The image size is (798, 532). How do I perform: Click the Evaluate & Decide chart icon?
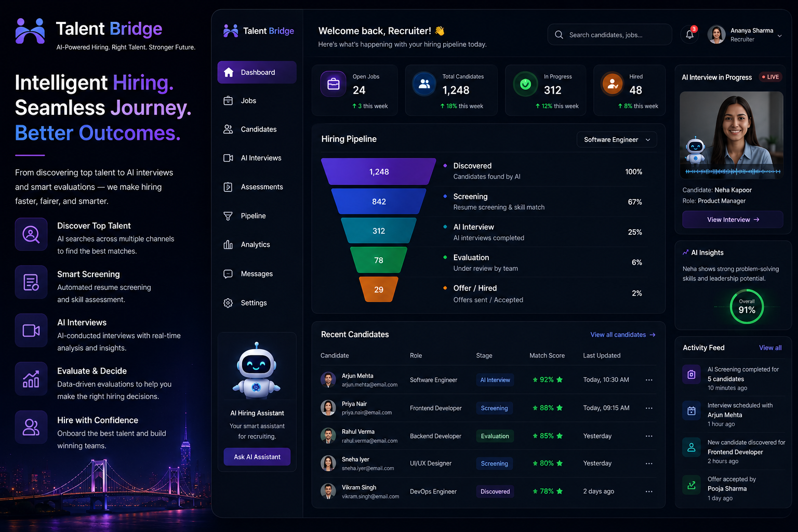coord(31,379)
